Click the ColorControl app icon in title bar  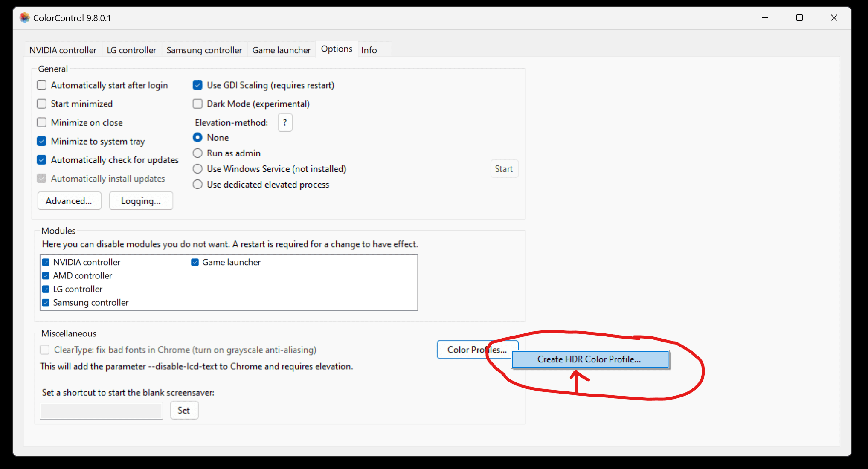[25, 18]
